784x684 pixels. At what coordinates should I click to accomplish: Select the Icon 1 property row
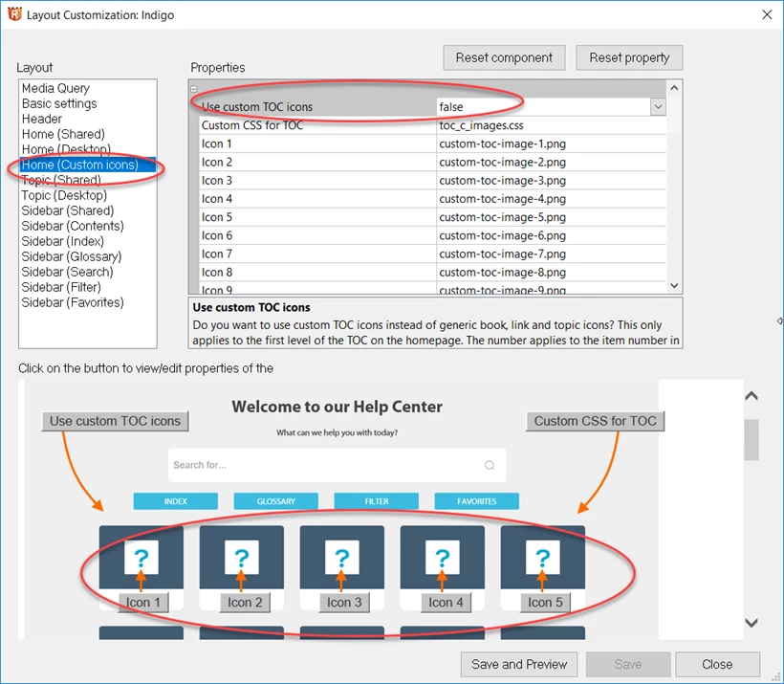[433, 143]
